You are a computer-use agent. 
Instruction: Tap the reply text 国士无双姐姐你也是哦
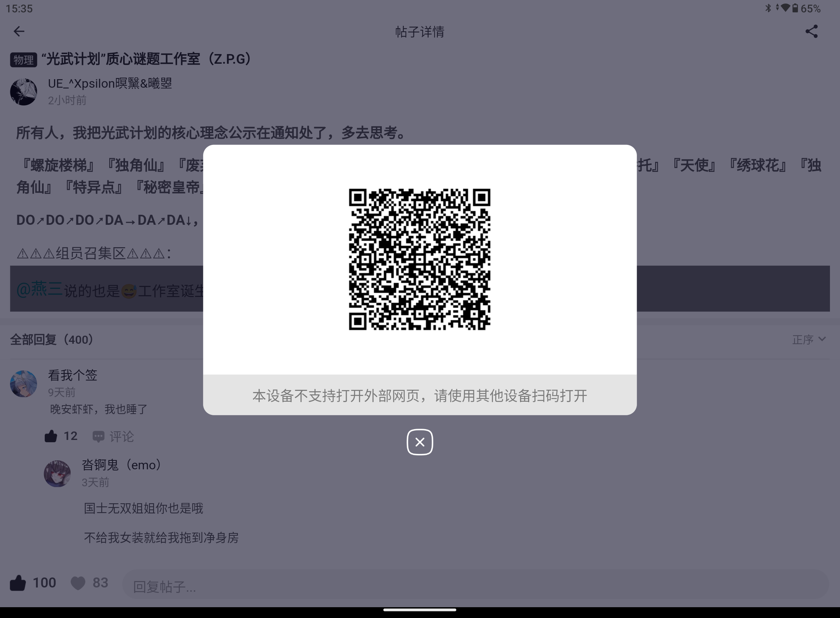144,508
